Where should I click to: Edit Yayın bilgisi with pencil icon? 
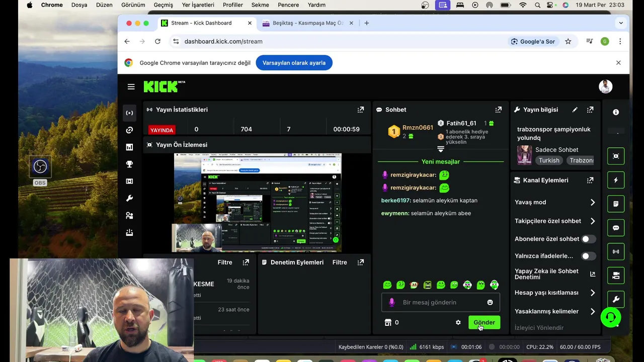point(575,110)
